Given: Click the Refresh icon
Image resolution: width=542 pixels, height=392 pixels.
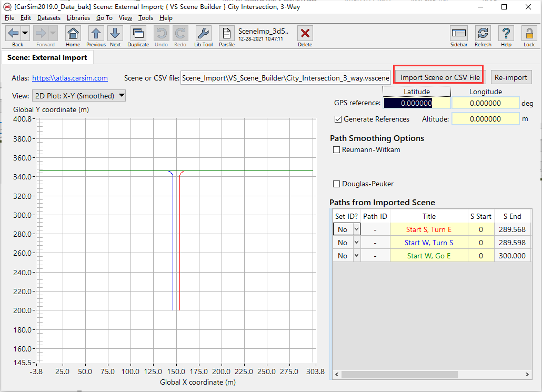Looking at the screenshot, I should pyautogui.click(x=483, y=34).
